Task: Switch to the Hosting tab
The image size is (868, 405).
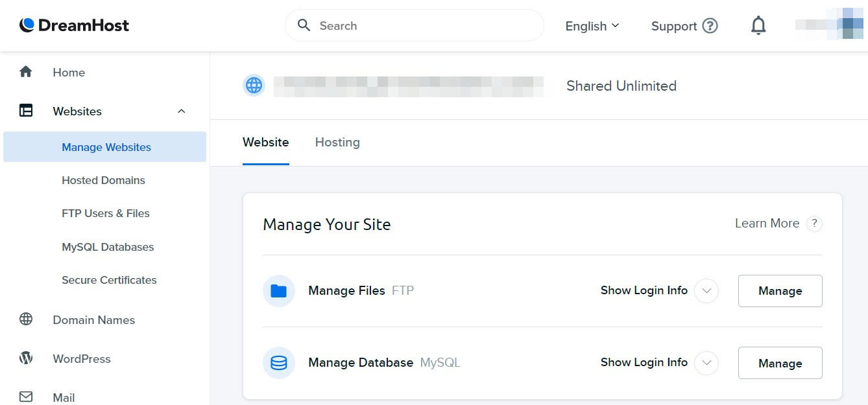Action: coord(337,143)
